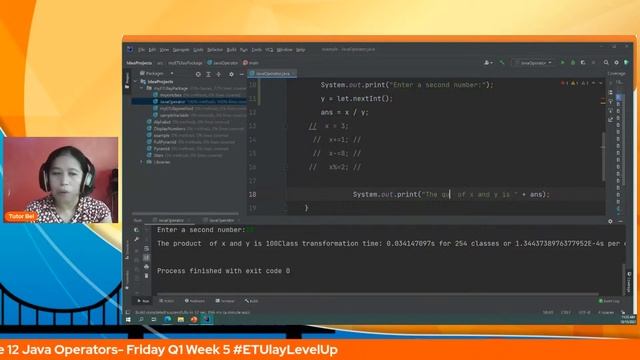
Task: Open the View menu
Action: pyautogui.click(x=164, y=49)
